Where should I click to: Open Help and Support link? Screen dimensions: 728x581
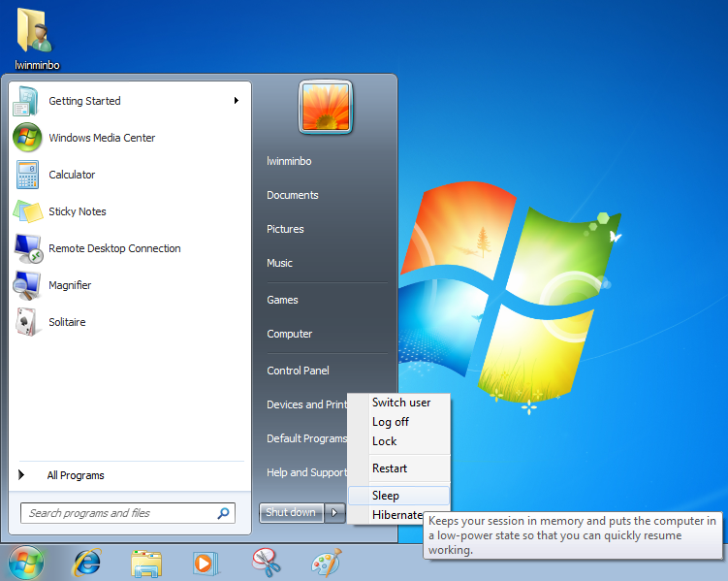coord(307,472)
